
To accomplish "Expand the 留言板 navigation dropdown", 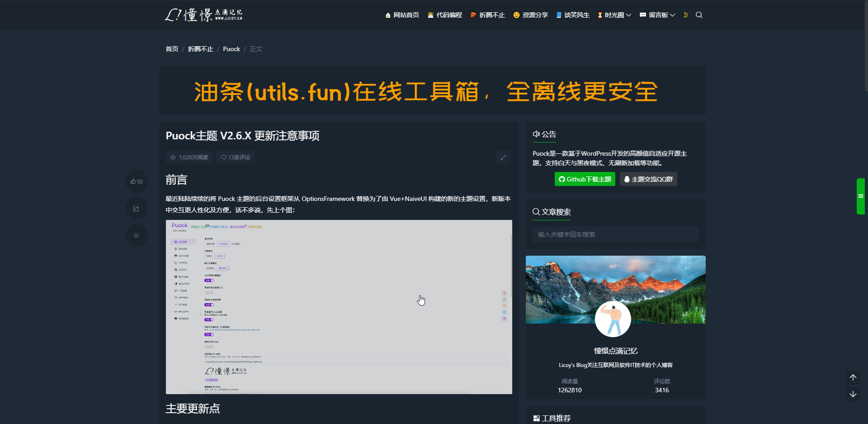I will (656, 15).
